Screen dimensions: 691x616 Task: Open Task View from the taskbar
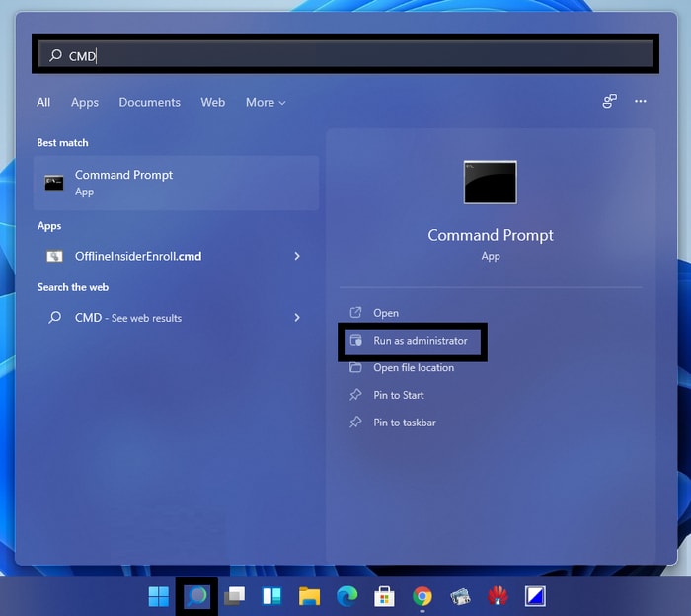234,596
